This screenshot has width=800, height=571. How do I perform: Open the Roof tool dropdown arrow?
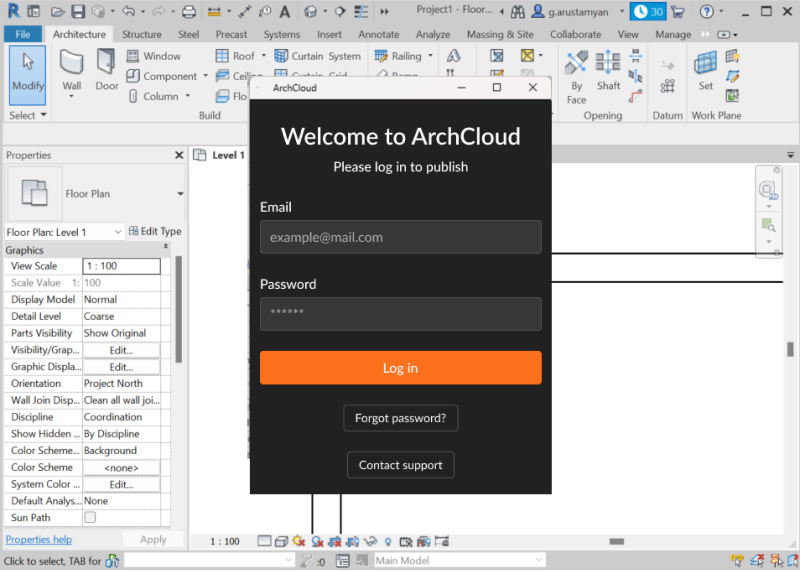coord(263,57)
